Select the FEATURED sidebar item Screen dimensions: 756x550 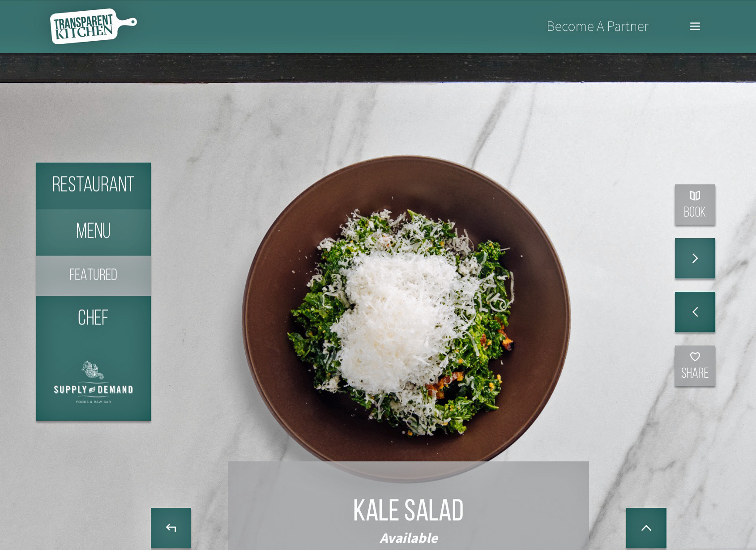94,275
